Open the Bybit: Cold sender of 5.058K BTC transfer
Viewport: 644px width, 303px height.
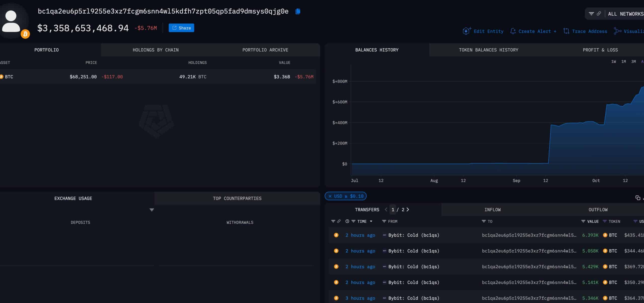tap(414, 251)
